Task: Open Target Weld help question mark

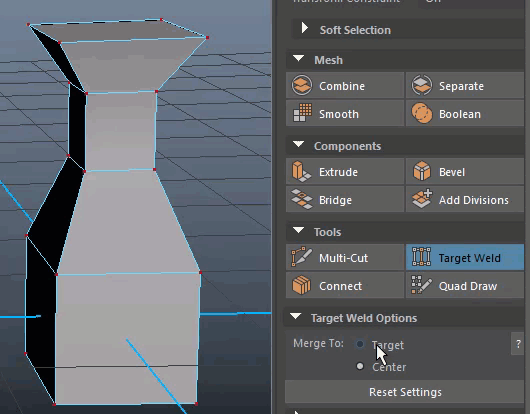Action: tap(518, 344)
